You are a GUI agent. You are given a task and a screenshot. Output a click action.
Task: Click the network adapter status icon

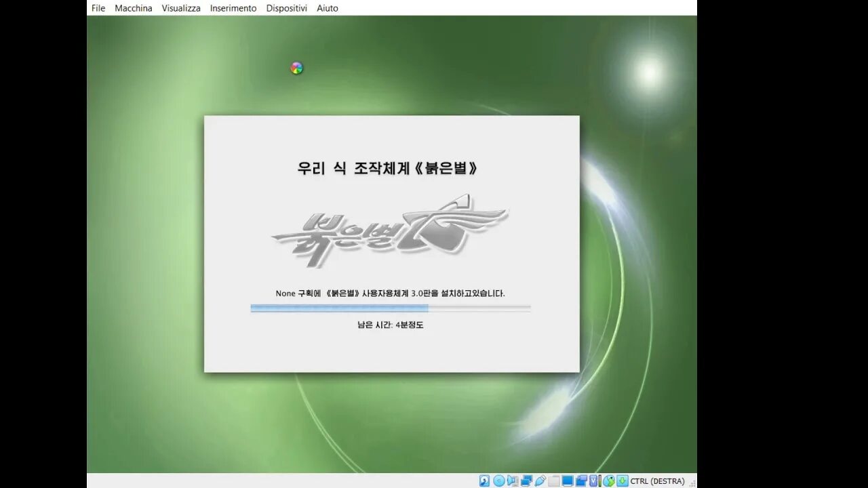[526, 481]
